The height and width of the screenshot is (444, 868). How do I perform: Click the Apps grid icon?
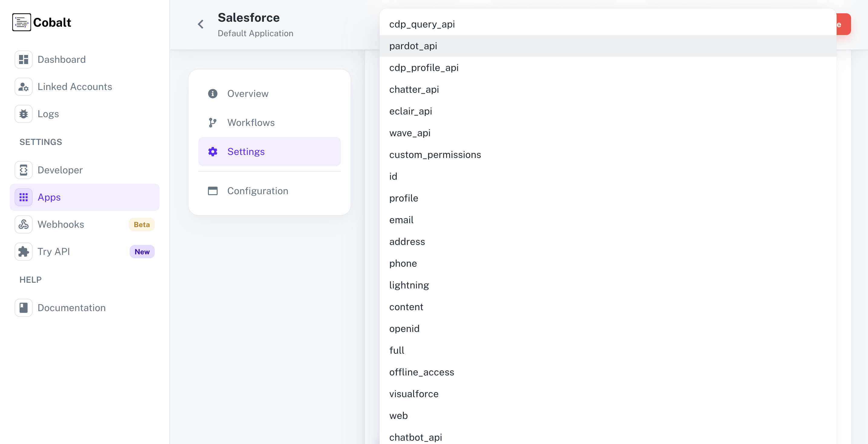point(23,197)
